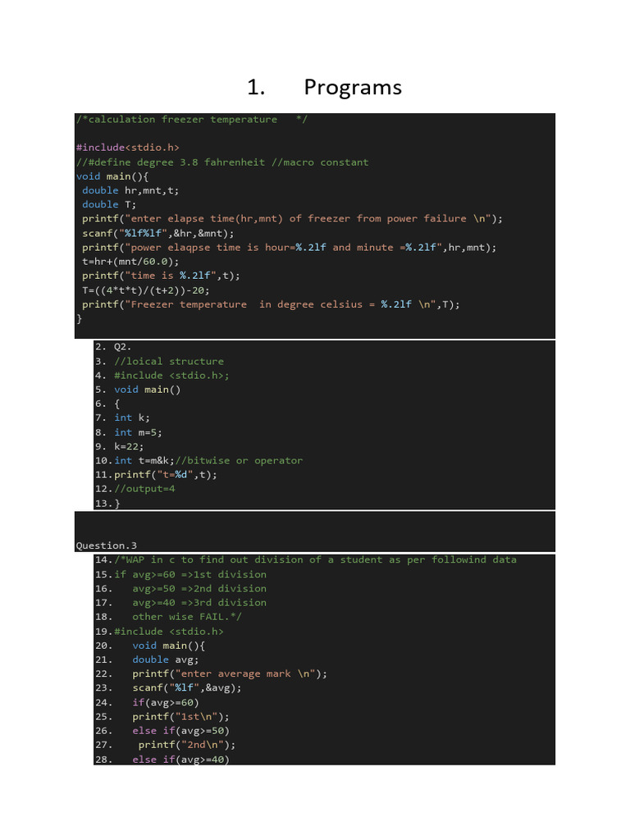Click the "int m=5;" line

click(x=132, y=432)
